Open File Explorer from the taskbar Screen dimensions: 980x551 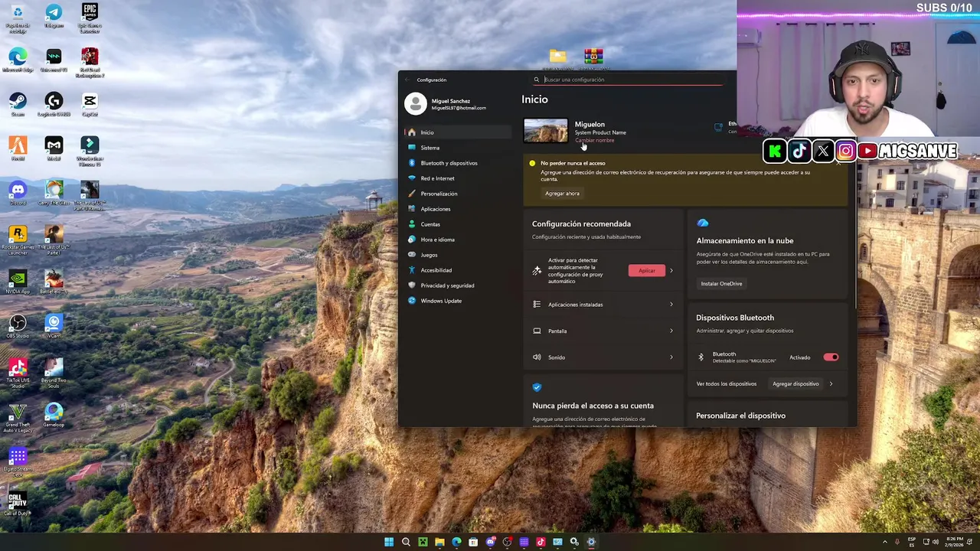point(439,542)
